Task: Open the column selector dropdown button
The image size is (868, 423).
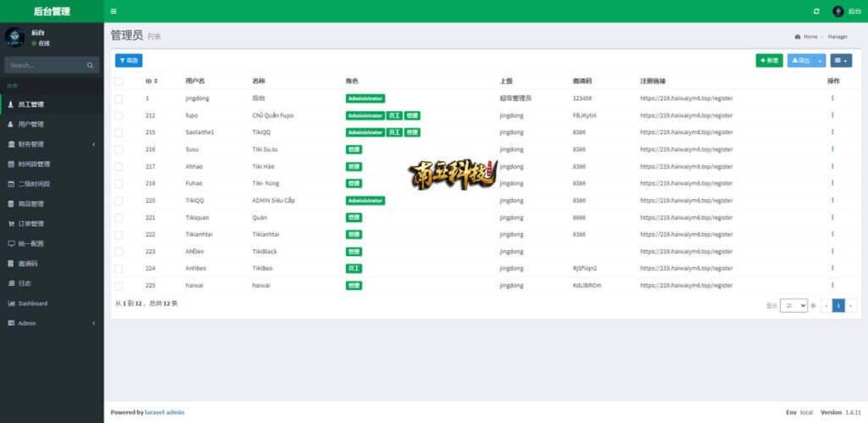Action: pos(841,60)
